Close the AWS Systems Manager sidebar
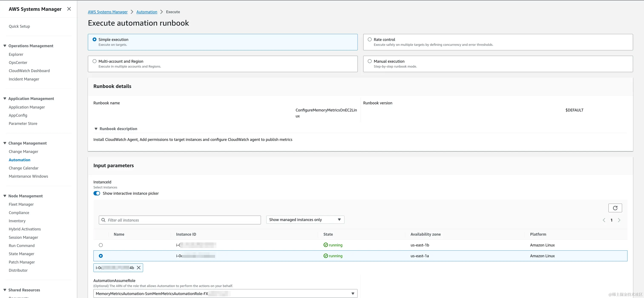Screen dimensions: 644x298 [x=69, y=9]
